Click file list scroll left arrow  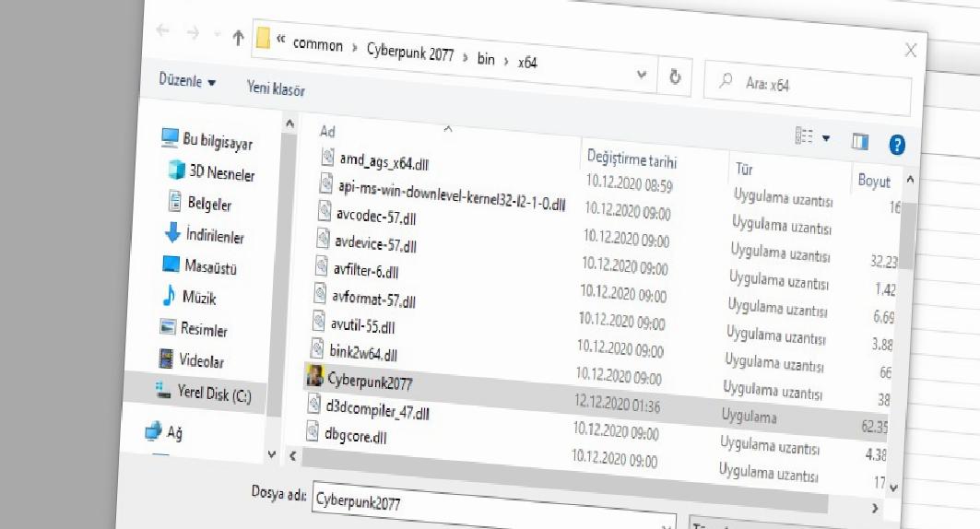pyautogui.click(x=292, y=456)
